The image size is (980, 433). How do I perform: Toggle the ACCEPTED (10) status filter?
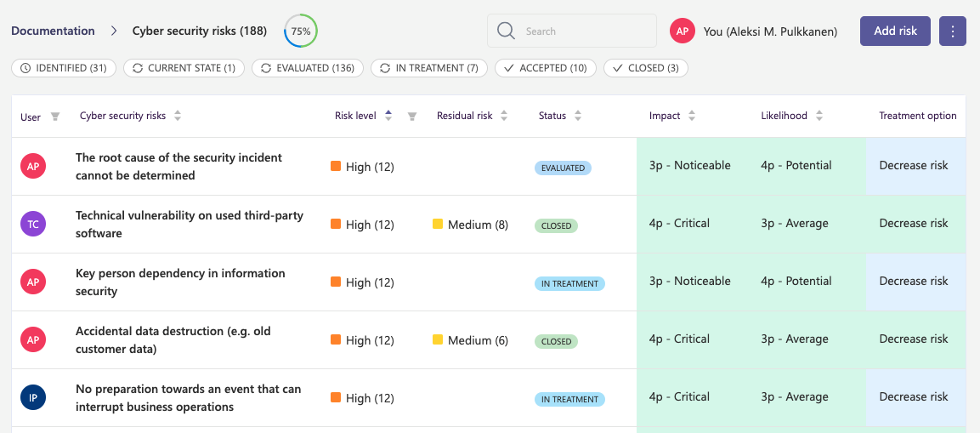(x=546, y=68)
